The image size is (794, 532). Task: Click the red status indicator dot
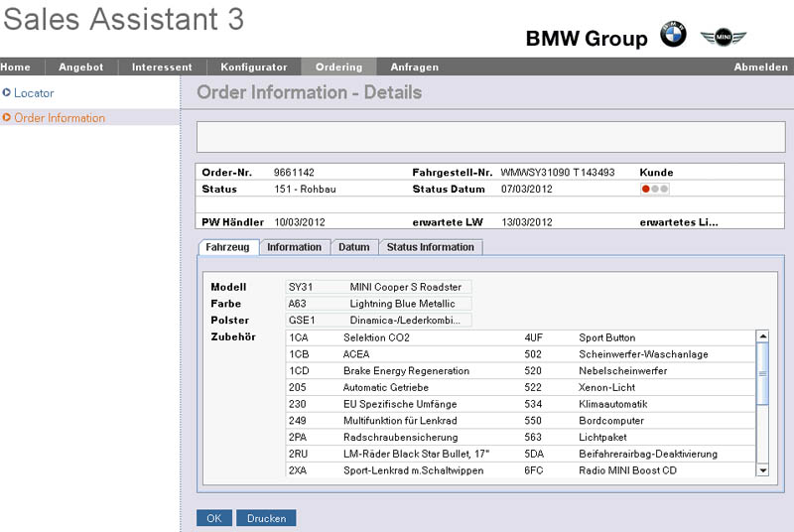coord(645,189)
